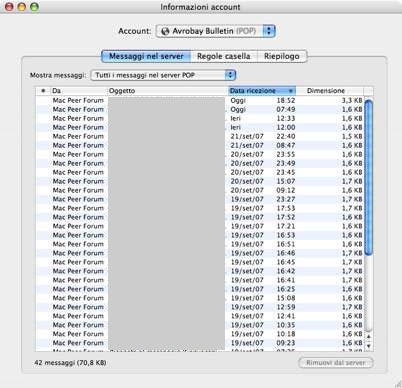The height and width of the screenshot is (388, 402).
Task: Select the message dated 20/set/07 15:07
Action: click(200, 181)
